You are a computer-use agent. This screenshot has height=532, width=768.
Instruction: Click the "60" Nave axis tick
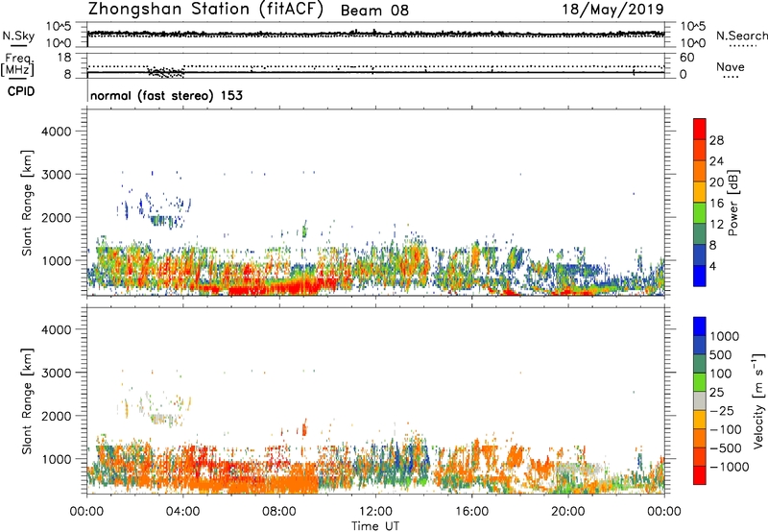click(x=686, y=58)
